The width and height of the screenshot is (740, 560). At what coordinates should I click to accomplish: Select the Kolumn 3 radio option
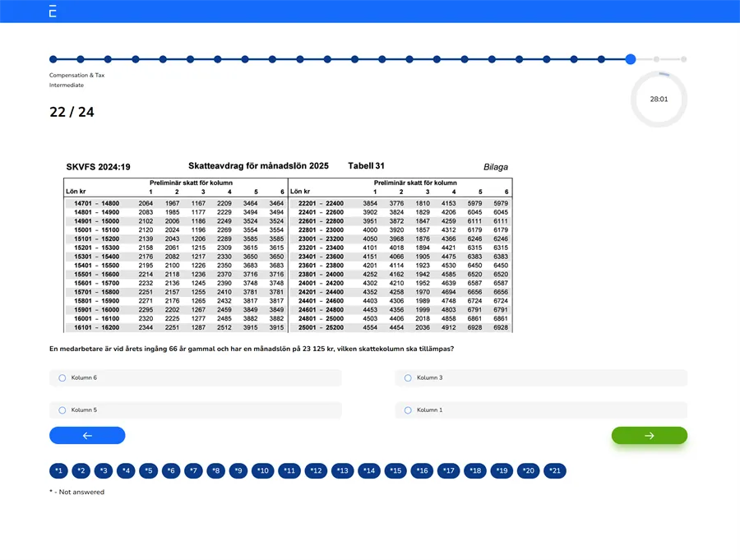(x=408, y=378)
